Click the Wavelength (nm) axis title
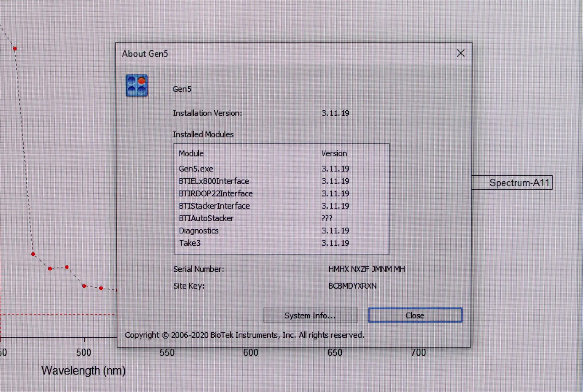Image resolution: width=583 pixels, height=392 pixels. (83, 371)
